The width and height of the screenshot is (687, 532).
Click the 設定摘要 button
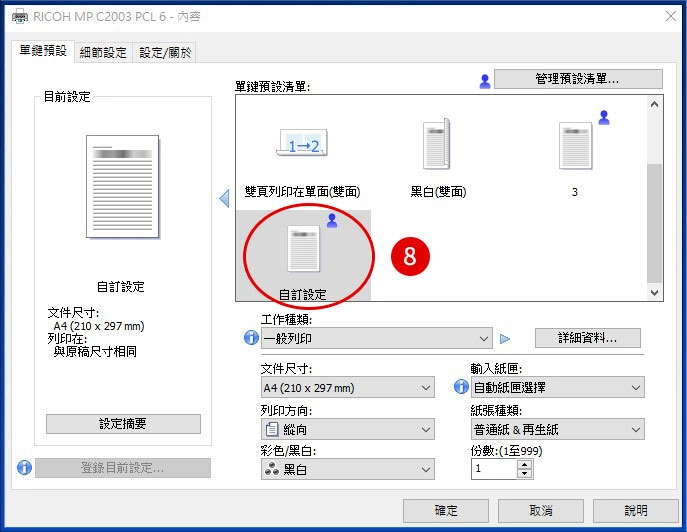coord(123,424)
